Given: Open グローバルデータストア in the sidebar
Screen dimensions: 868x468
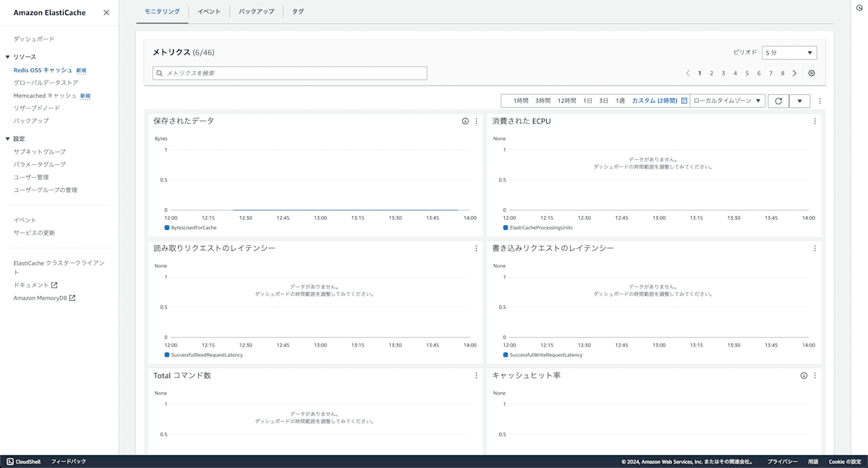Looking at the screenshot, I should tap(46, 83).
